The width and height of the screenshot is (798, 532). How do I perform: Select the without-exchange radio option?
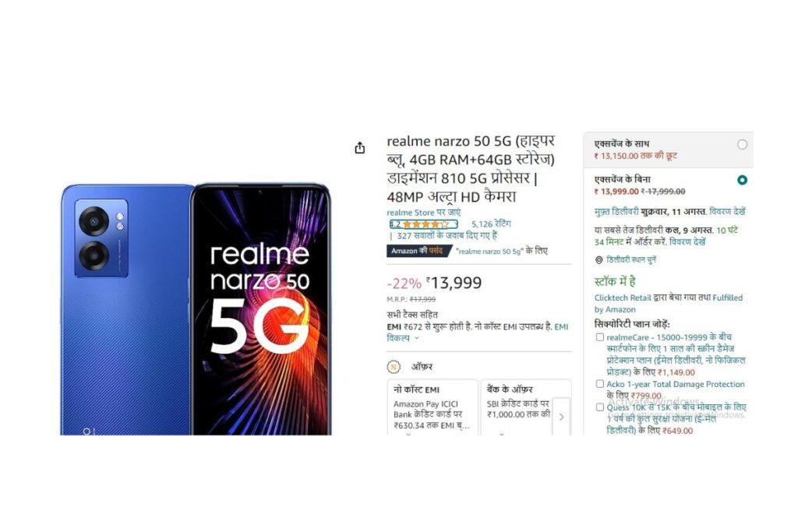coord(742,180)
